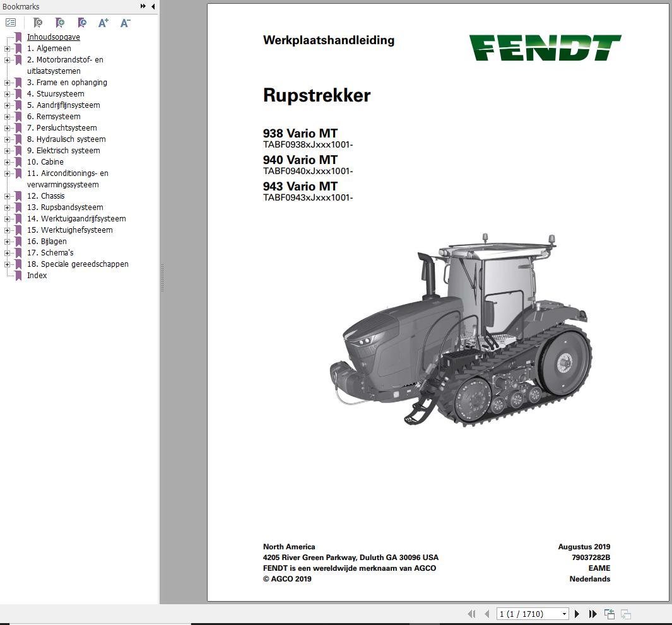Expand the 12. Chassis bookmark
The height and width of the screenshot is (625, 672).
pyautogui.click(x=7, y=196)
